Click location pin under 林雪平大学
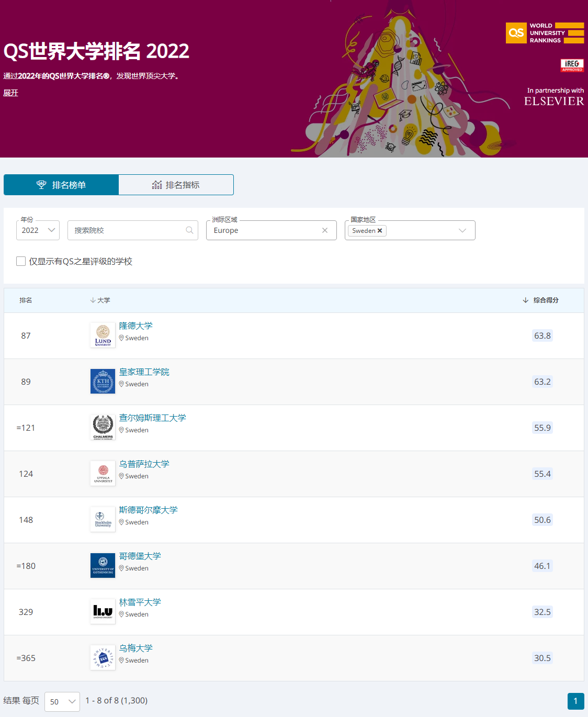The width and height of the screenshot is (588, 717). 121,614
